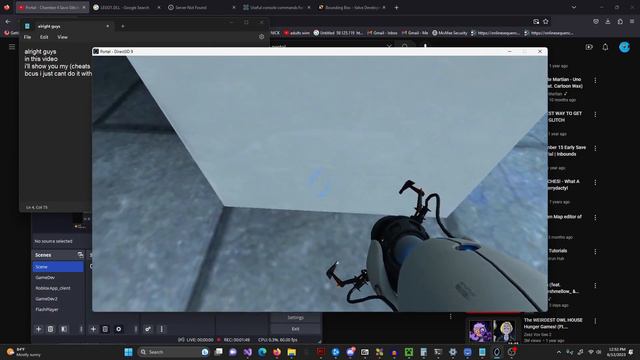Add a new source in OBS
Screen dimensions: 640x360
(93, 329)
